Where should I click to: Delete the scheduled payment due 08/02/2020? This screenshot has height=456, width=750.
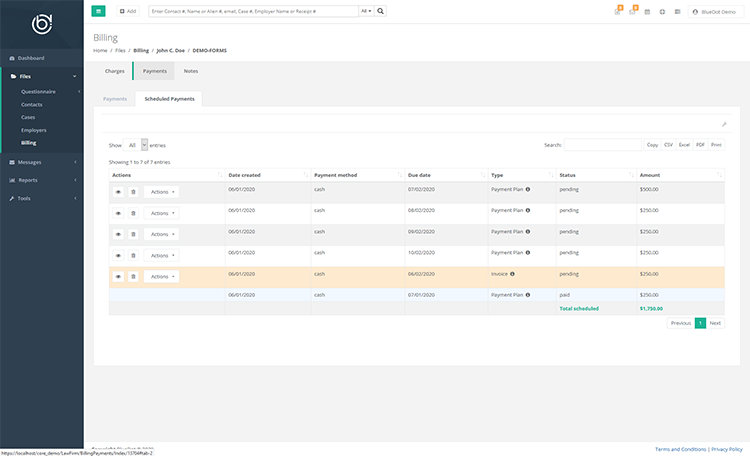133,213
